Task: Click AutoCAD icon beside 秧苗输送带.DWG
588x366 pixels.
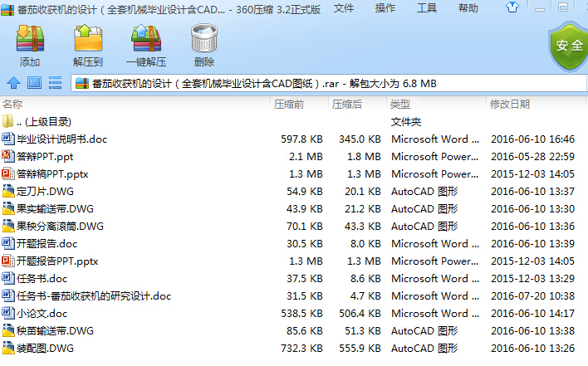Action: pos(7,330)
